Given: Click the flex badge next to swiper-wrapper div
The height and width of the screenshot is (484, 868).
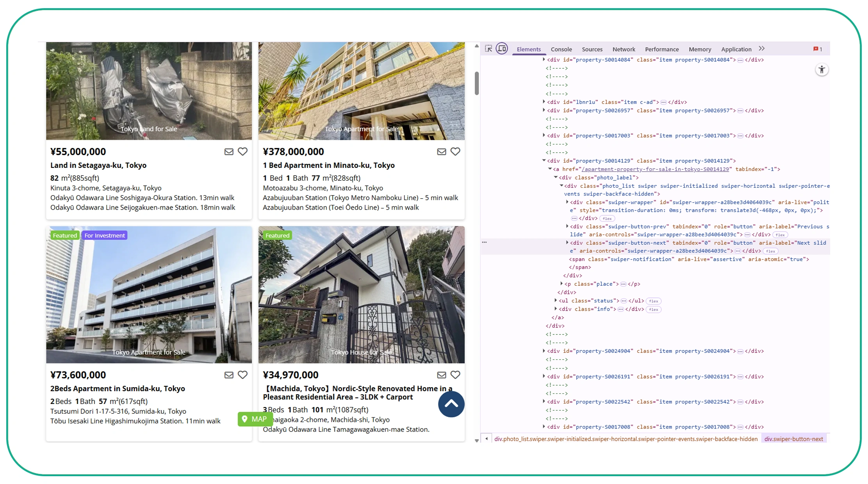Looking at the screenshot, I should [607, 218].
